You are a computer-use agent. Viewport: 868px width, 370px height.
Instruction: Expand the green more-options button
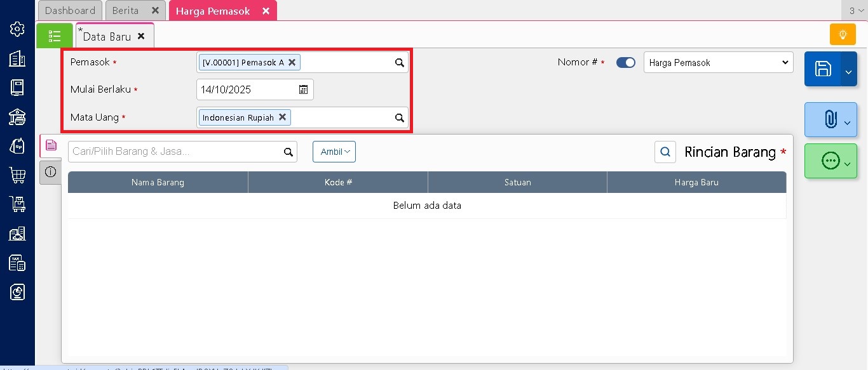[831, 161]
